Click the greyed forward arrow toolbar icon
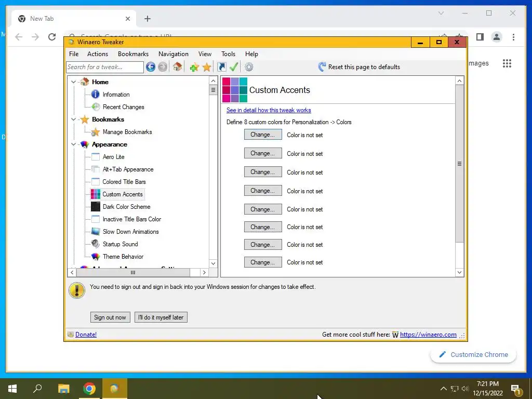This screenshot has width=532, height=399. 163,67
